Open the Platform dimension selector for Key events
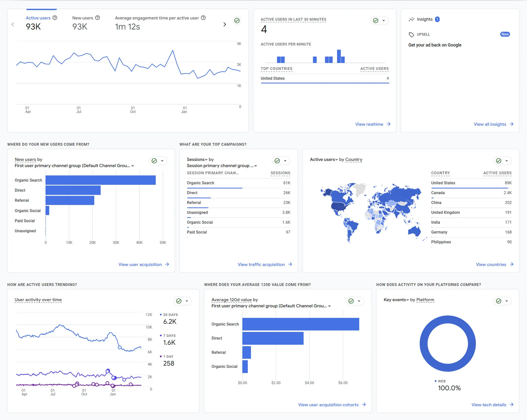 [x=425, y=300]
